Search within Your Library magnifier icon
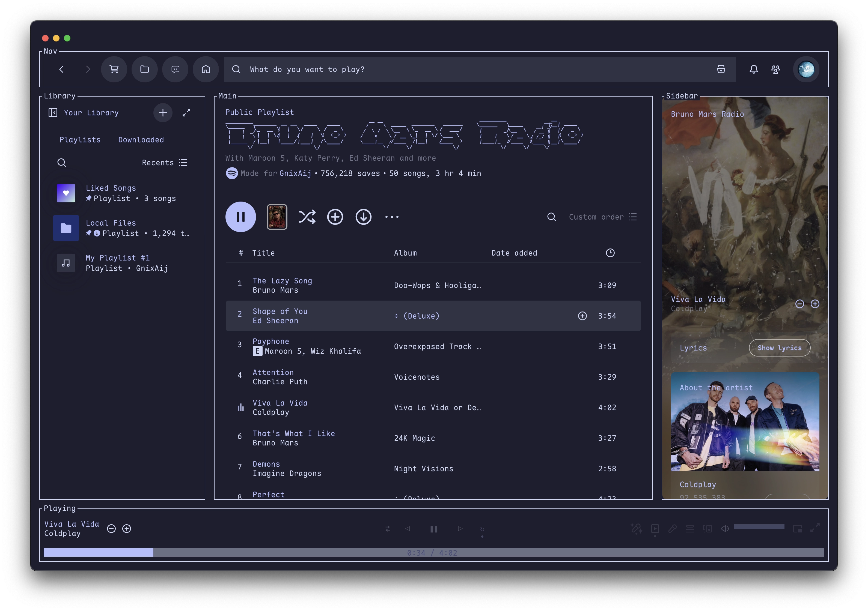Viewport: 868px width, 611px height. tap(62, 163)
